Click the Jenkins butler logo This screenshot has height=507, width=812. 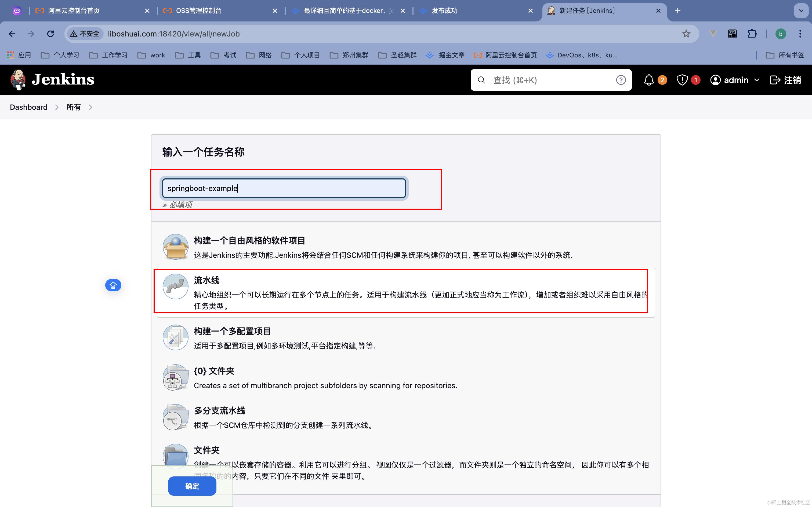[18, 80]
